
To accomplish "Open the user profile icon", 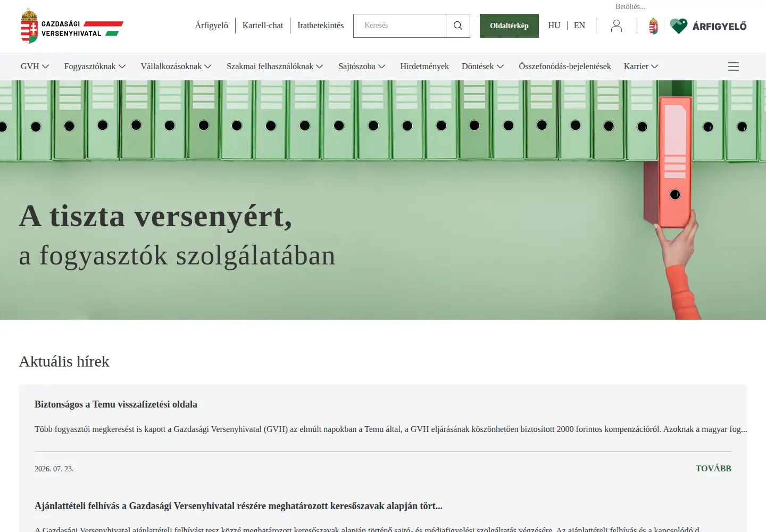I will click(x=617, y=26).
